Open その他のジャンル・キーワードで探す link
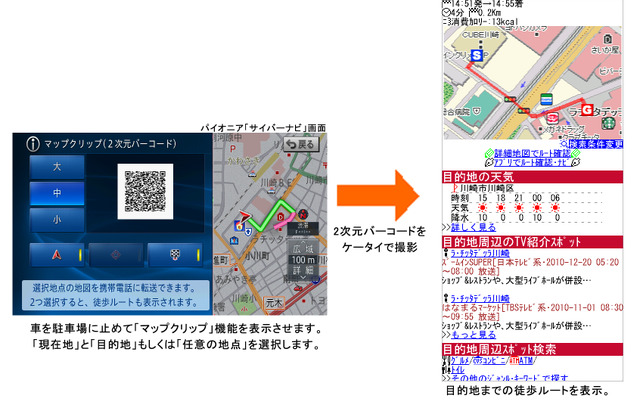Viewport: 640px width, 400px height. [x=509, y=378]
